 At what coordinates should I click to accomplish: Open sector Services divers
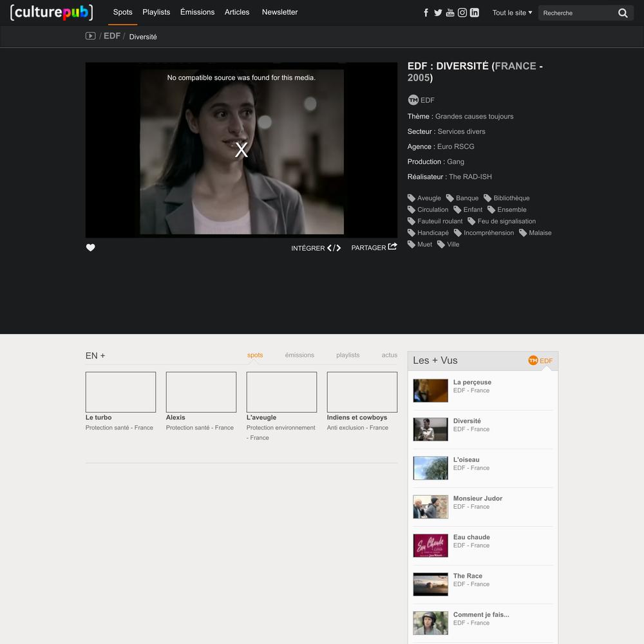(461, 131)
